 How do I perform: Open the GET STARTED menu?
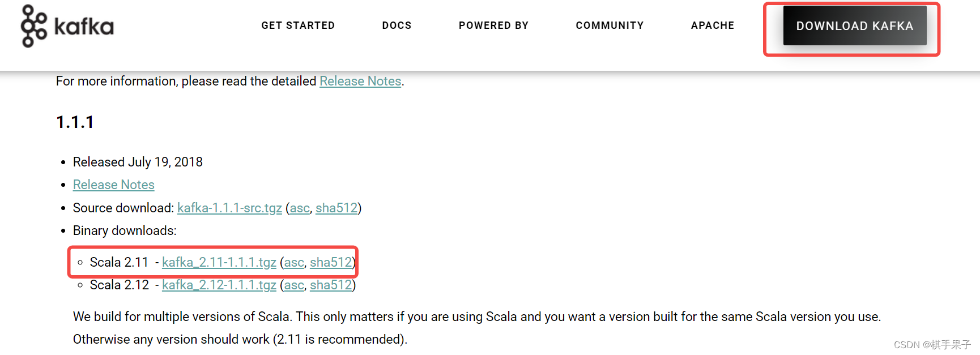(298, 25)
